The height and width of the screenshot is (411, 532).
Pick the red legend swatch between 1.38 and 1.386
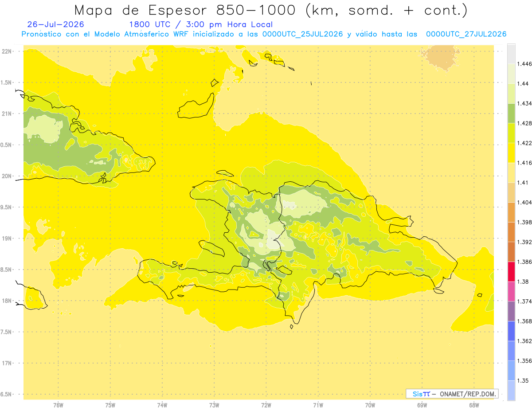[511, 271]
